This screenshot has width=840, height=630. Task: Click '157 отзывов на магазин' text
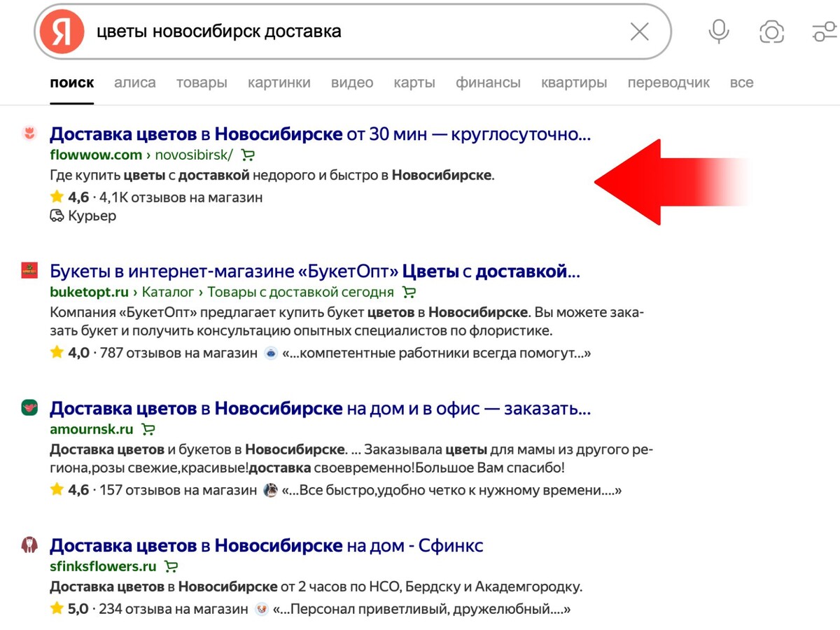point(179,491)
